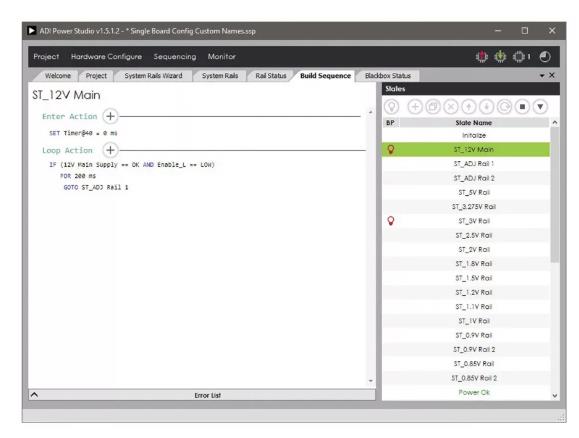
Task: Toggle breakpoint bulb icon in States toolbar
Action: (392, 107)
